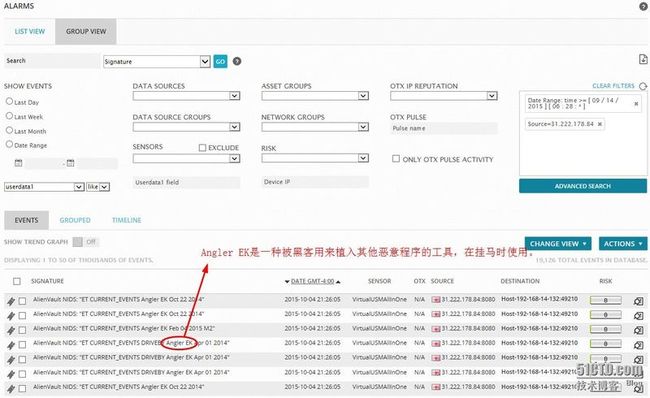Click the Userdata1 field input
Image resolution: width=650 pixels, height=398 pixels.
186,182
